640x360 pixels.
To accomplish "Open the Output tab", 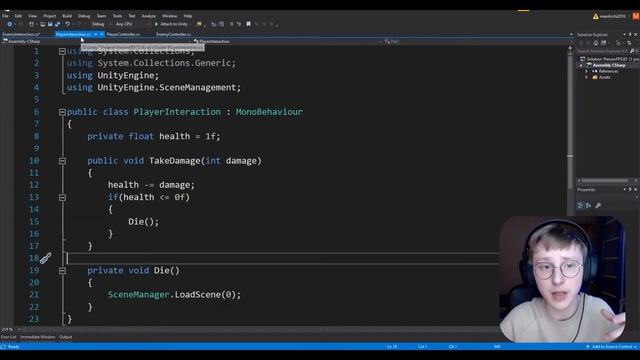I will [65, 337].
